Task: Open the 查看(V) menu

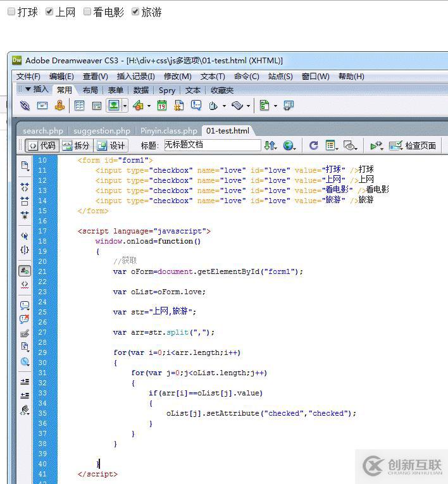Action: click(96, 77)
